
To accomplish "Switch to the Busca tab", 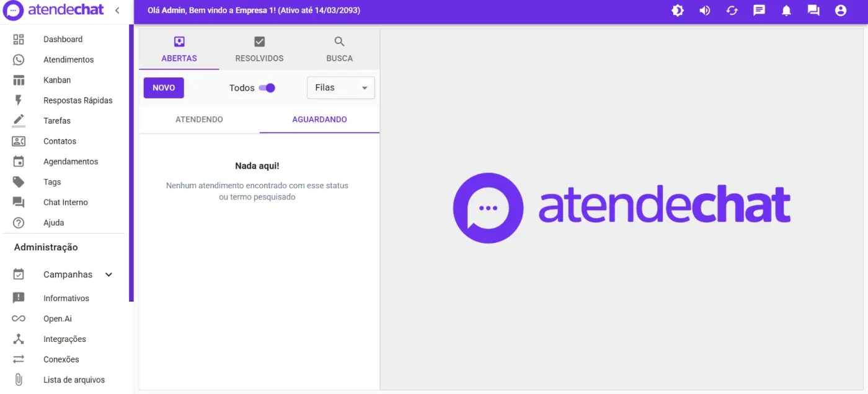I will click(x=339, y=50).
